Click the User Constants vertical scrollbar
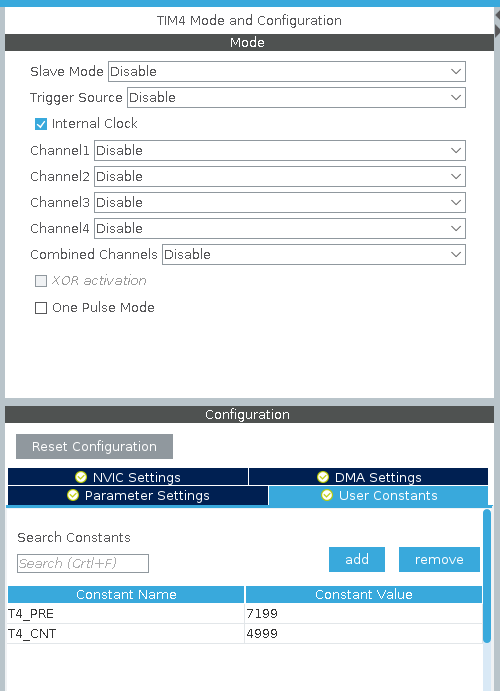Image resolution: width=500 pixels, height=691 pixels. (x=487, y=576)
